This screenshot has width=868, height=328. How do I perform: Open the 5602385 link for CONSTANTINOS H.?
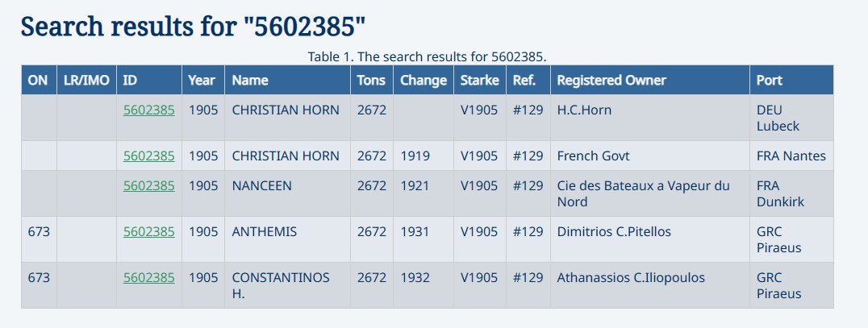(x=148, y=277)
